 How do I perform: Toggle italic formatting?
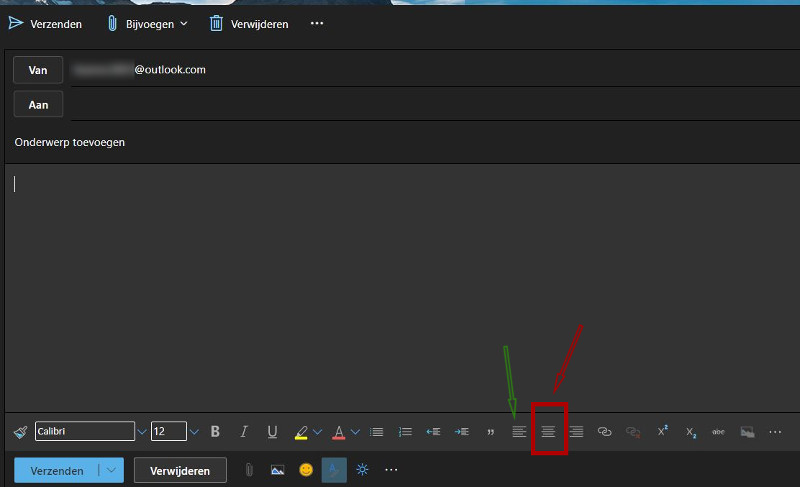[243, 432]
